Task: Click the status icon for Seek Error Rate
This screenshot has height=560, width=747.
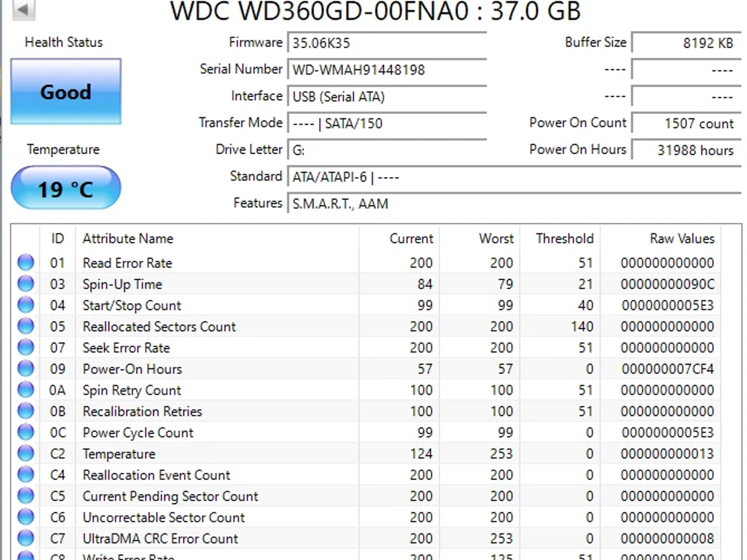Action: tap(26, 347)
